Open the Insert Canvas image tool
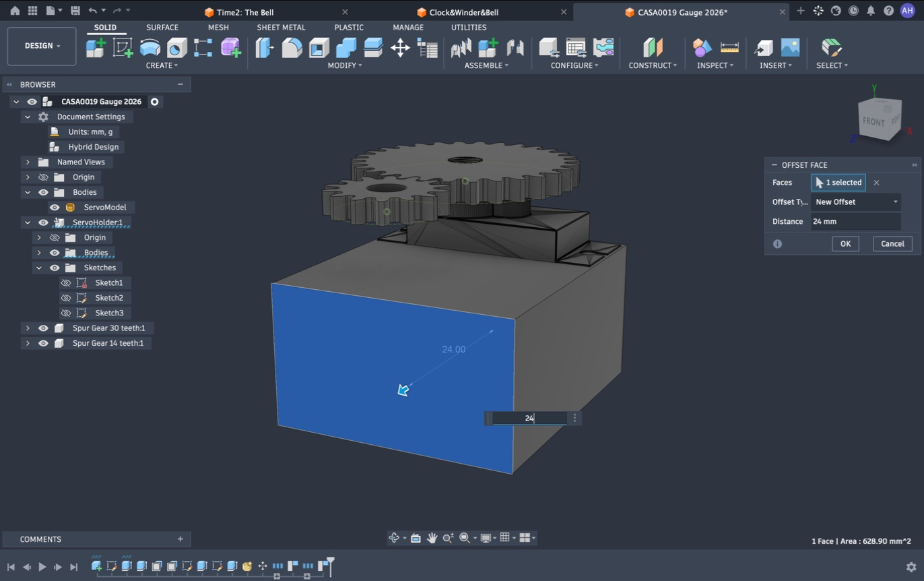This screenshot has height=581, width=924. (790, 48)
